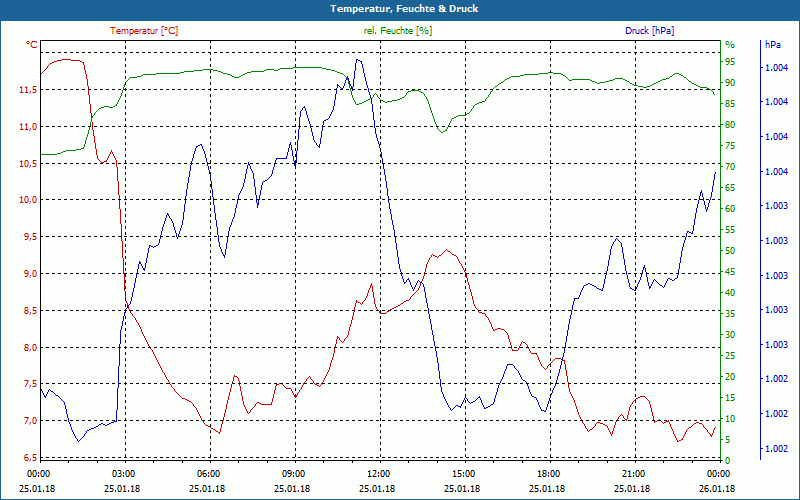
Task: Click the 26.01.18 date label
Action: (x=717, y=488)
